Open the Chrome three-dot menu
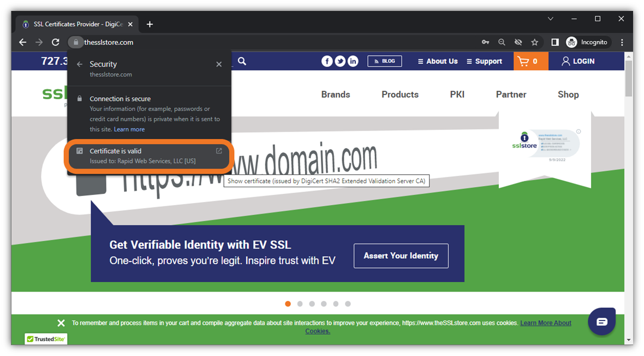This screenshot has width=644, height=356. point(622,43)
